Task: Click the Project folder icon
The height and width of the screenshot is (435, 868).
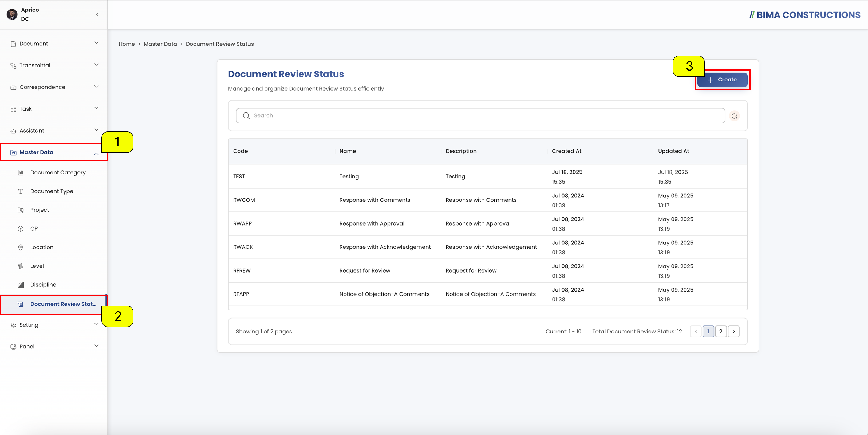Action: click(21, 210)
